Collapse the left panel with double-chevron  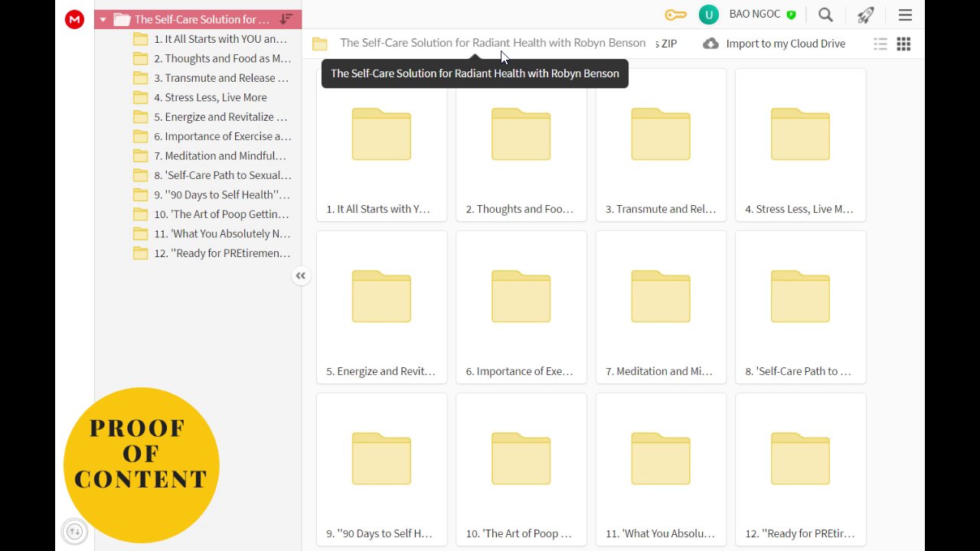pos(301,276)
